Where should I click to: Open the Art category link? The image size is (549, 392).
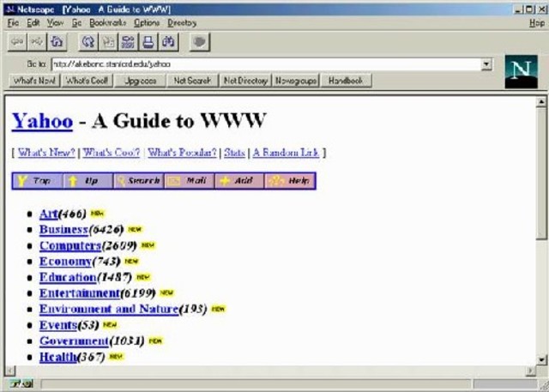(48, 214)
